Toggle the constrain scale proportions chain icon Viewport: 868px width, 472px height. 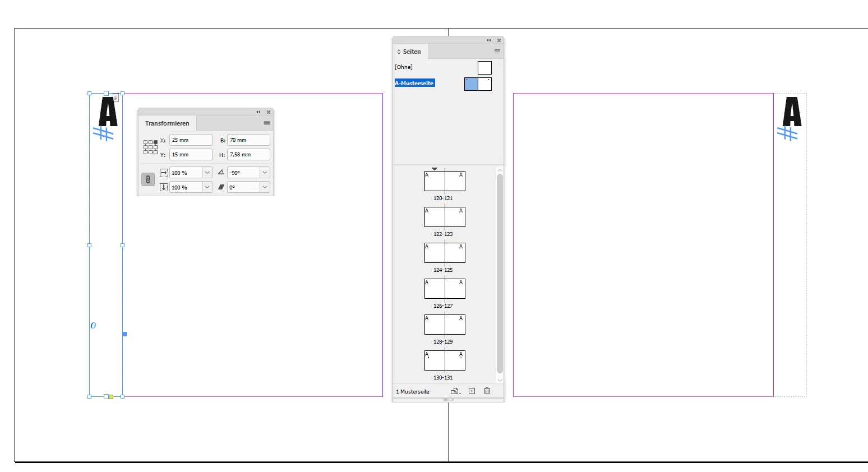click(148, 179)
